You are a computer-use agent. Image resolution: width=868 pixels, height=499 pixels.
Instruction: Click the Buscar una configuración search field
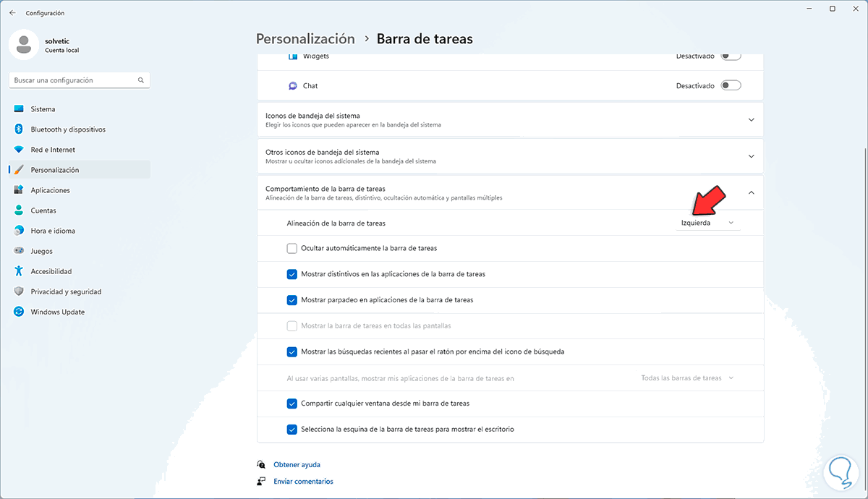[x=72, y=80]
